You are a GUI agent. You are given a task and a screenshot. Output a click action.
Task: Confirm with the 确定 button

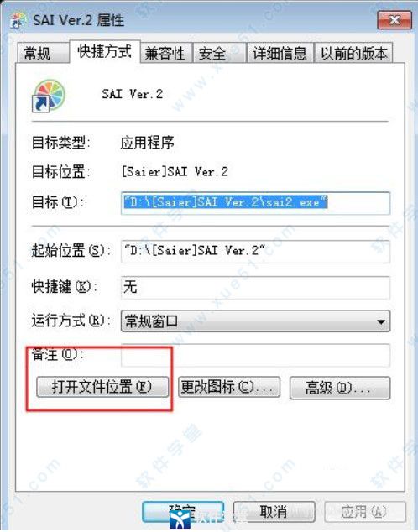(183, 512)
